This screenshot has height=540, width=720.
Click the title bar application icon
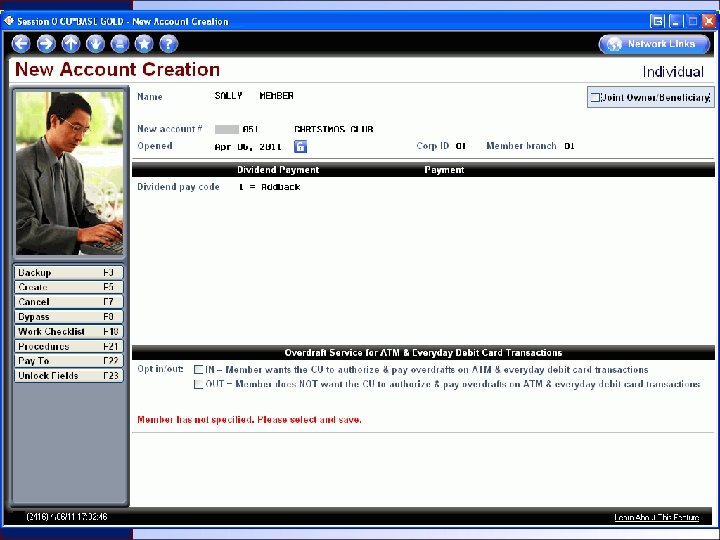[9, 21]
